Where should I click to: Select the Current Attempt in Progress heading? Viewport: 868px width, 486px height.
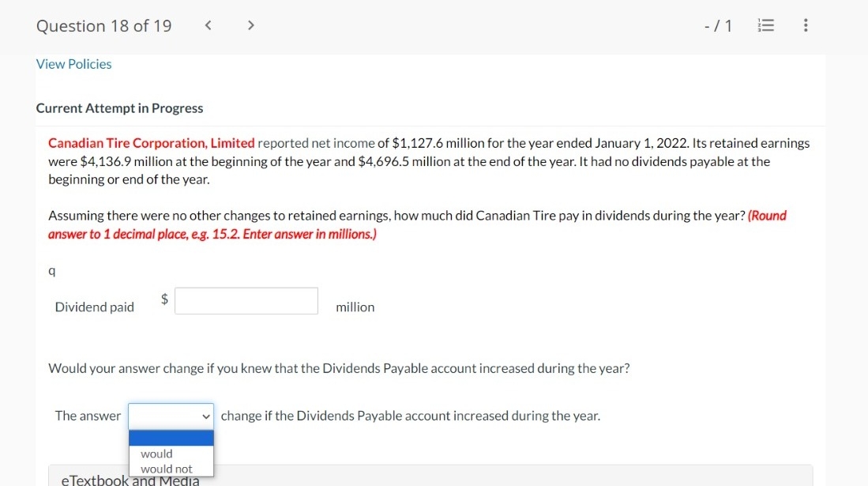click(x=120, y=108)
